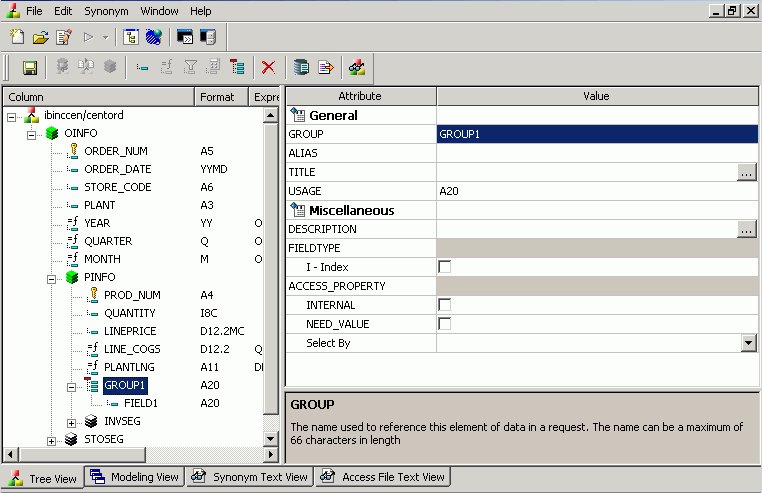Click the red and teal group tree icon
762x493 pixels.
(x=237, y=68)
